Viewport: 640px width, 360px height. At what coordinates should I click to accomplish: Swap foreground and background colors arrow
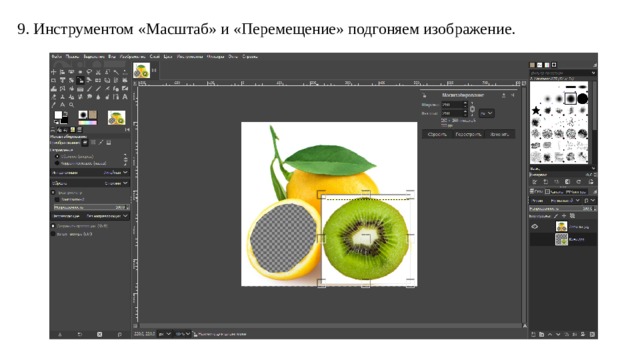coord(65,113)
